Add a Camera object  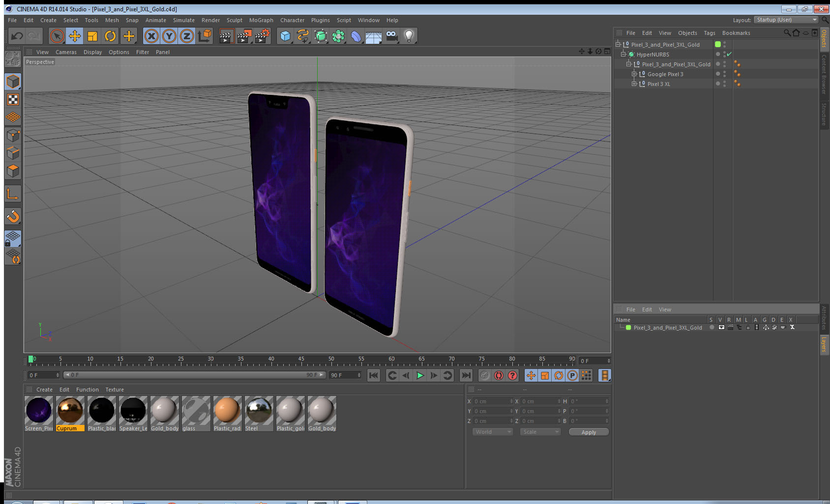pyautogui.click(x=391, y=36)
